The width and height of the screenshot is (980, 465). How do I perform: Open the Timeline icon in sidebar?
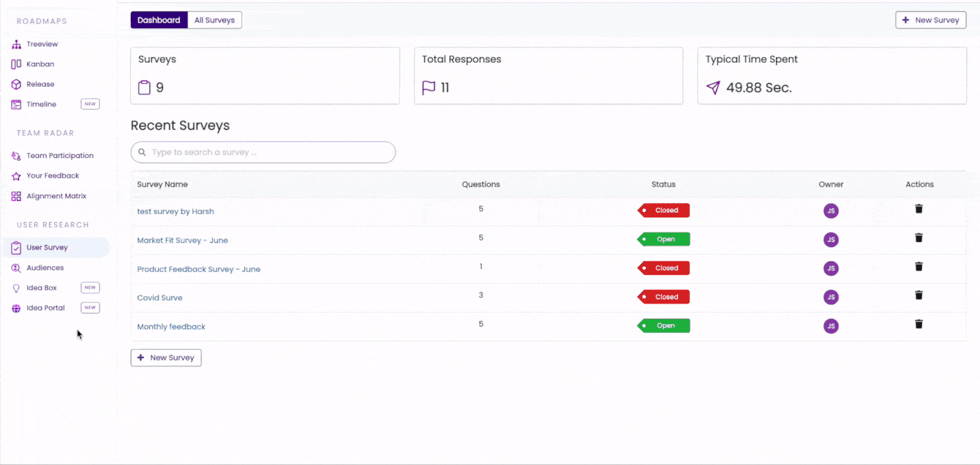pos(16,105)
